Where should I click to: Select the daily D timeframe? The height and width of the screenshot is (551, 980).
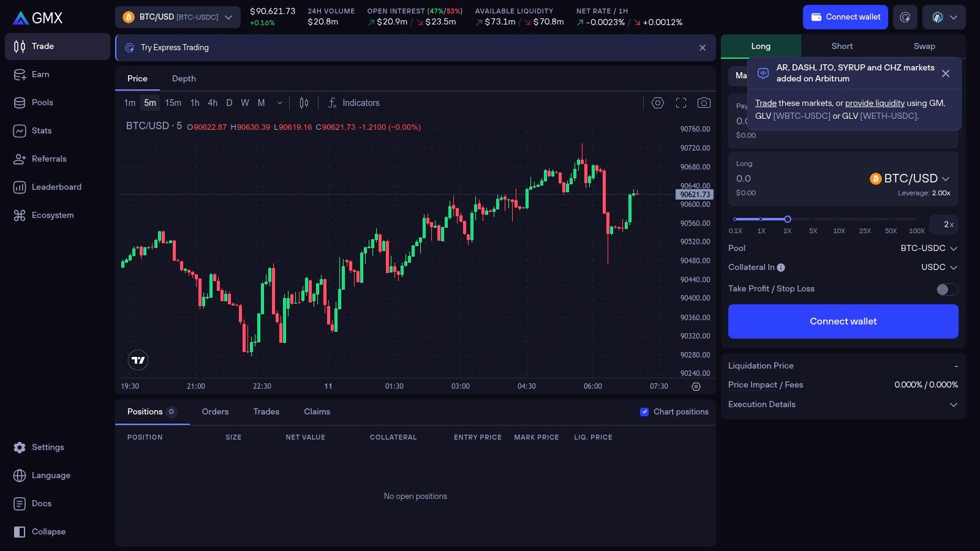229,103
